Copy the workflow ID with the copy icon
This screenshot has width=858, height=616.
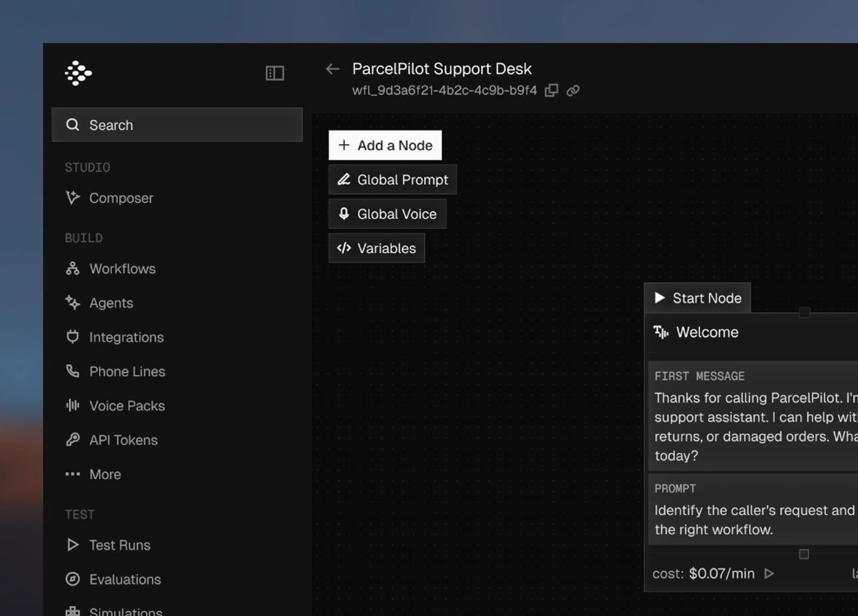(552, 91)
